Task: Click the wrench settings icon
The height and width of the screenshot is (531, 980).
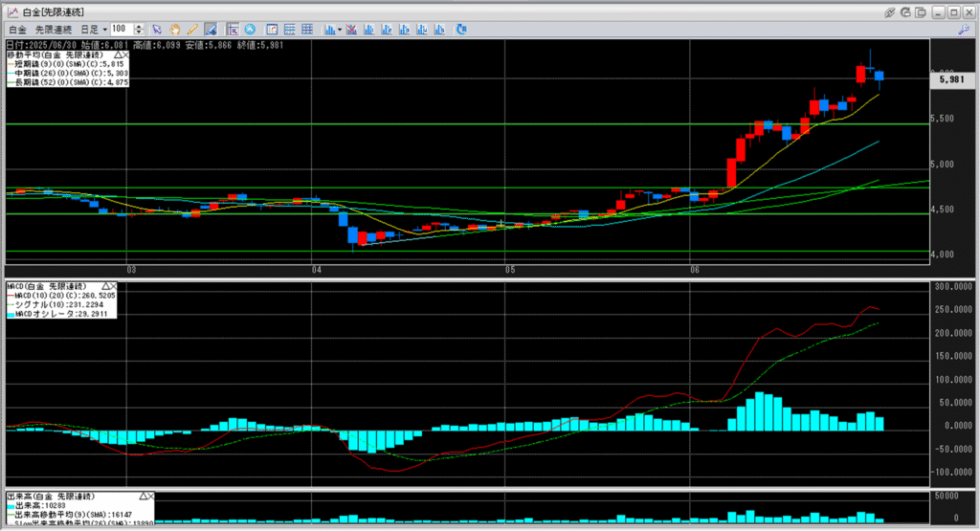Action: pos(963,30)
